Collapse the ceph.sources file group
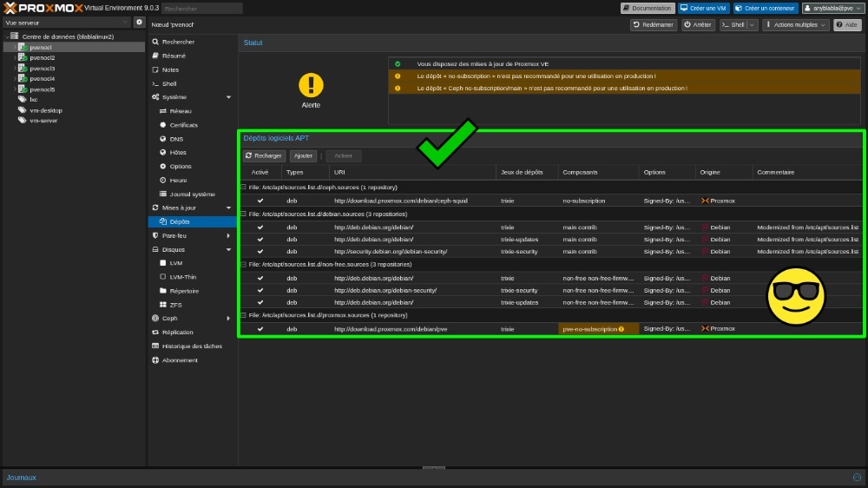Screen dimensions: 868x488 244,187
